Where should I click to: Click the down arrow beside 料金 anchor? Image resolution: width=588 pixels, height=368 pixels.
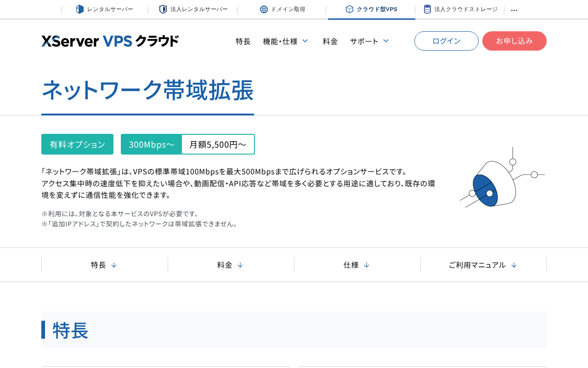click(x=240, y=265)
